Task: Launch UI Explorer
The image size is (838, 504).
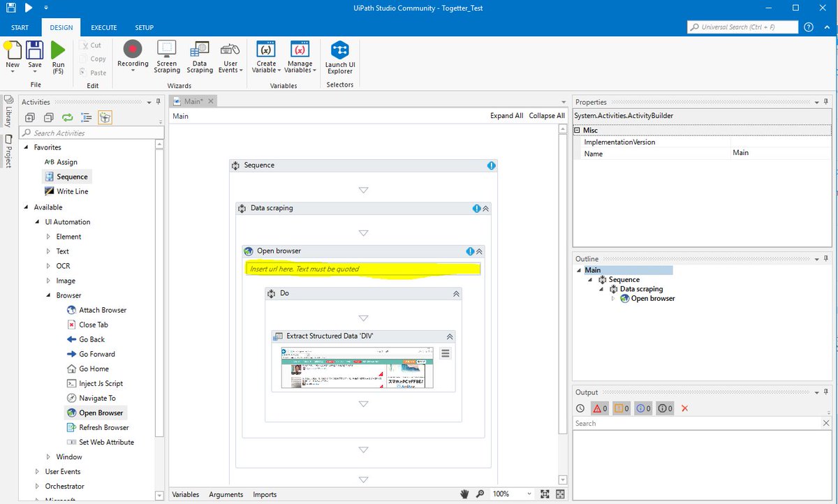Action: click(x=340, y=56)
